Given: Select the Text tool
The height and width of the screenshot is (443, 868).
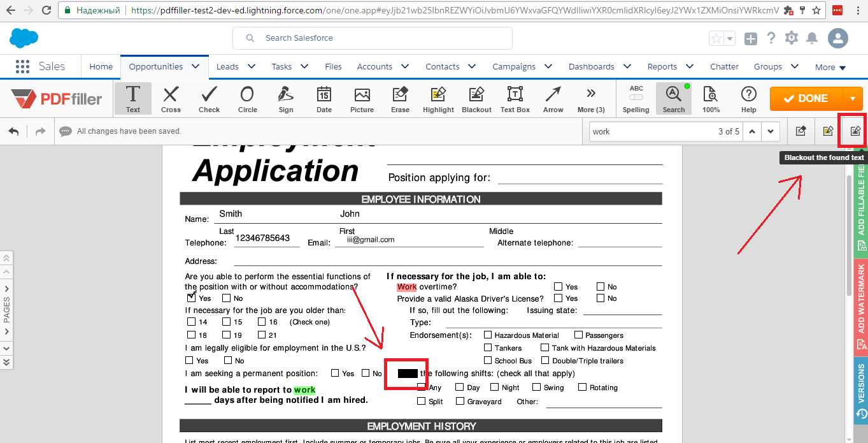Looking at the screenshot, I should point(132,99).
